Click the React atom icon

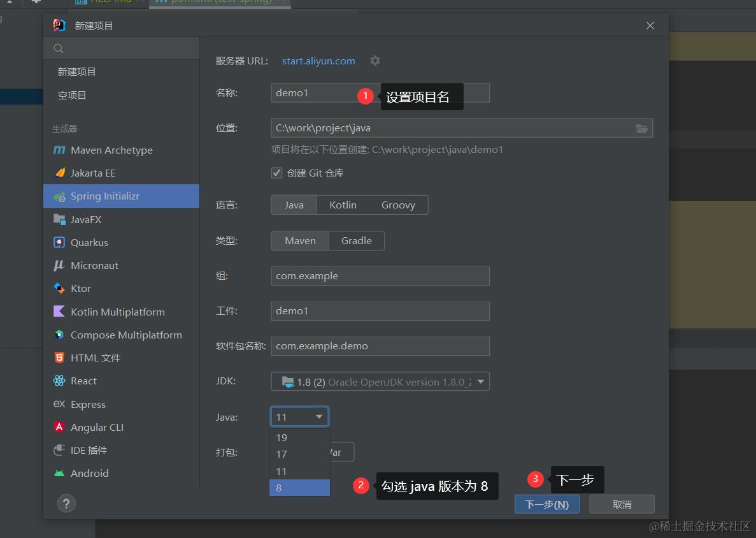click(x=59, y=381)
